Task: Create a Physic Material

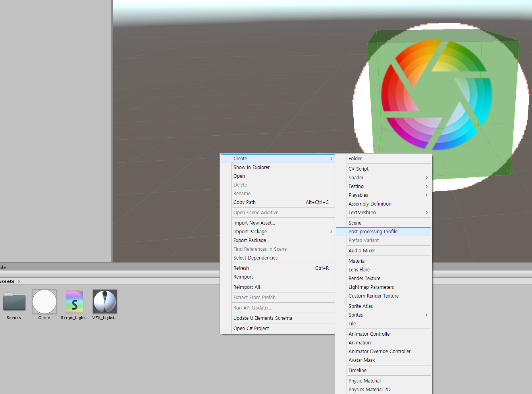Action: click(x=384, y=381)
